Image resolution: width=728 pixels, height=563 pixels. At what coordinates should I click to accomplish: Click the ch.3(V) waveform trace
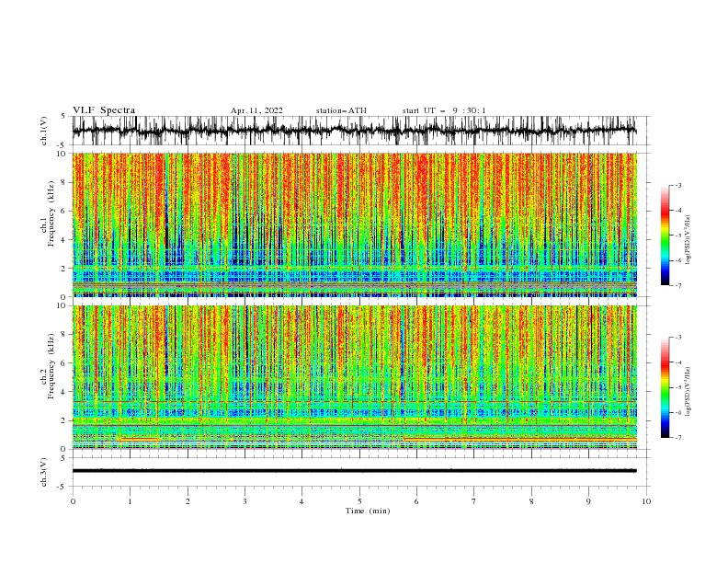click(x=354, y=471)
